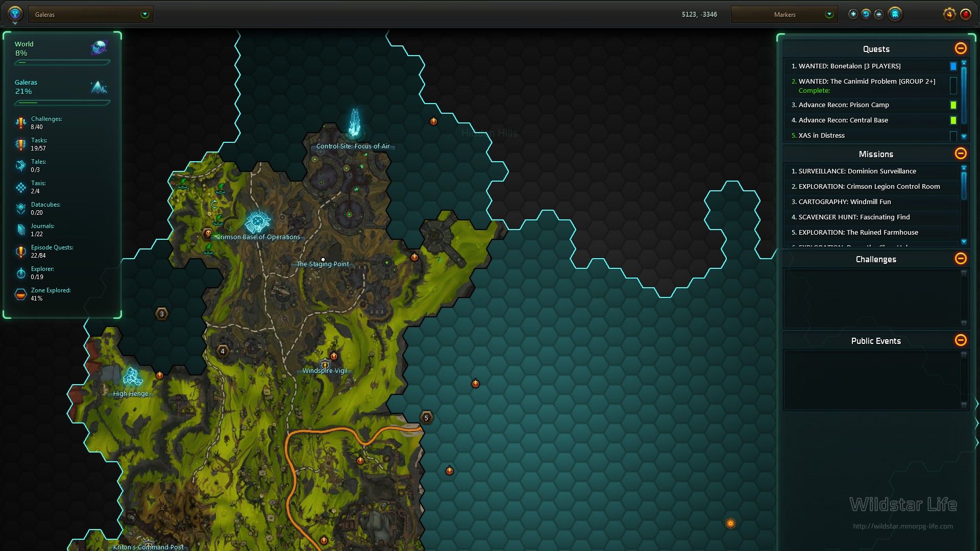Image resolution: width=980 pixels, height=551 pixels.
Task: Close the map with the red button
Action: [x=966, y=14]
